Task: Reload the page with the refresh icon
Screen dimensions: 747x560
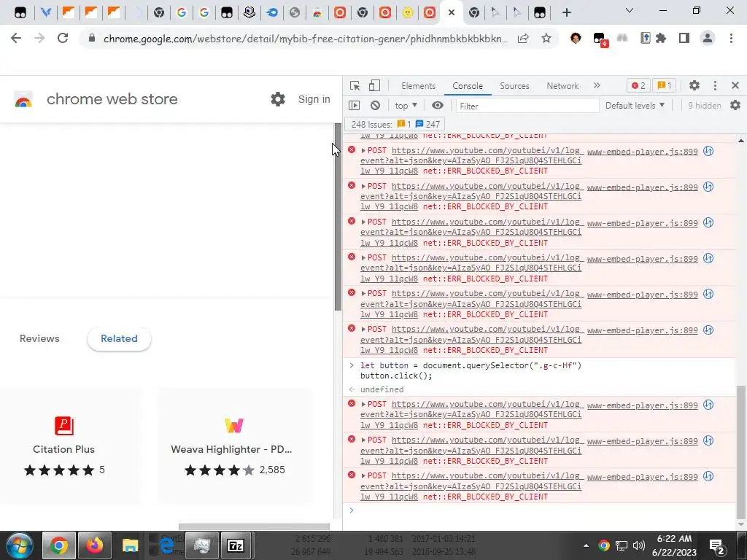Action: coord(63,38)
